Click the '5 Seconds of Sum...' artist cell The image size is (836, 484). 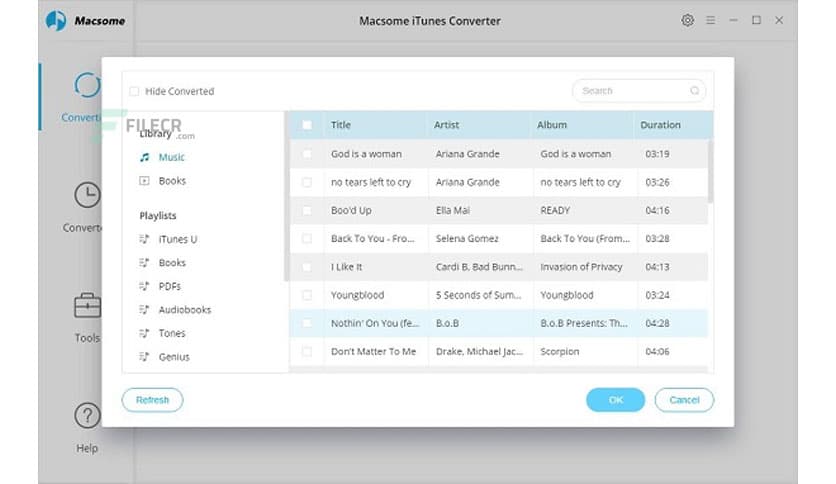478,295
